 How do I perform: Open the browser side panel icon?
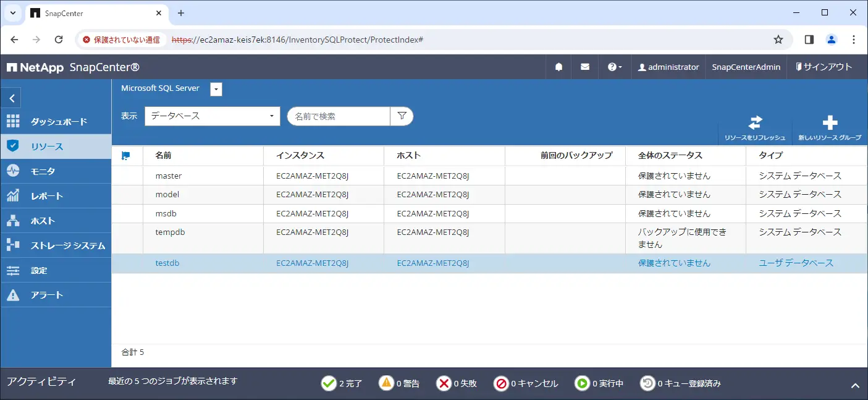[x=809, y=40]
